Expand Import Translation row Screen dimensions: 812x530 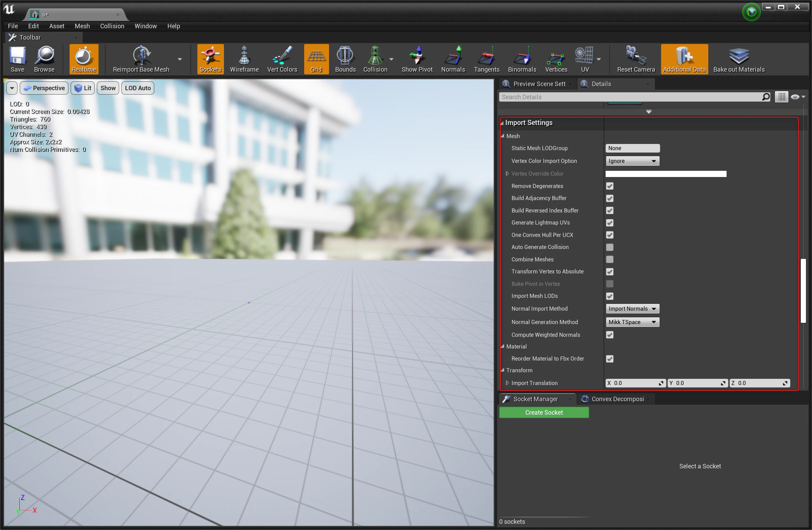point(507,383)
